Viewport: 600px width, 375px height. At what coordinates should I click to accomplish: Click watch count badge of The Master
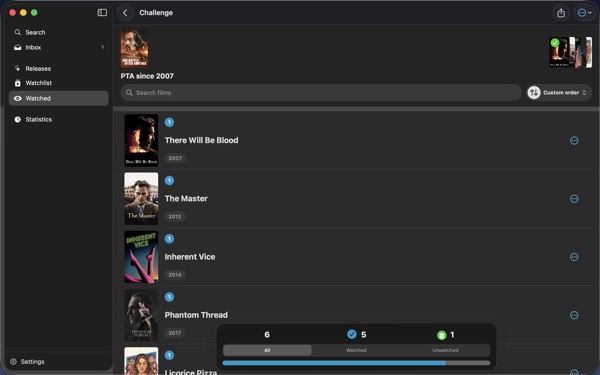point(170,181)
